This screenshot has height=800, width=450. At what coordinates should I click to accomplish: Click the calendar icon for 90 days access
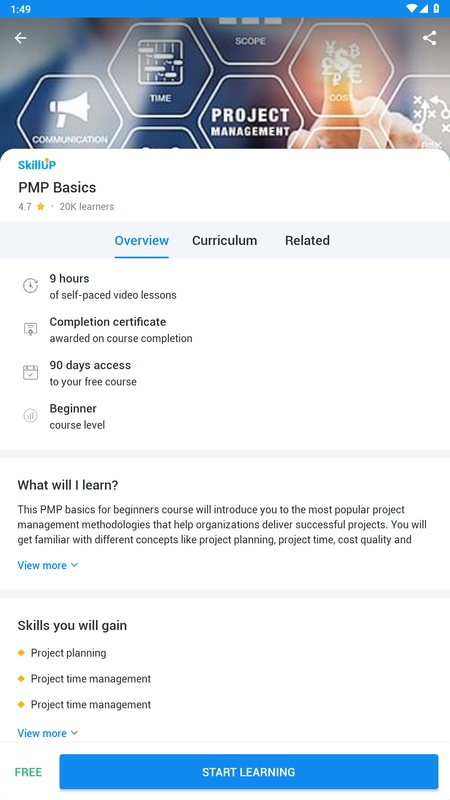tap(31, 372)
